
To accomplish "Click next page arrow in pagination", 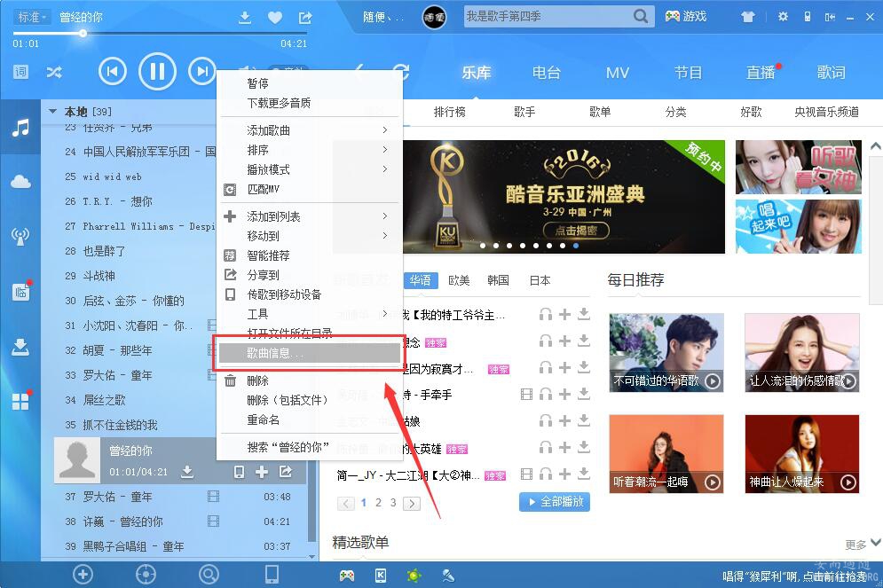I will pyautogui.click(x=412, y=503).
